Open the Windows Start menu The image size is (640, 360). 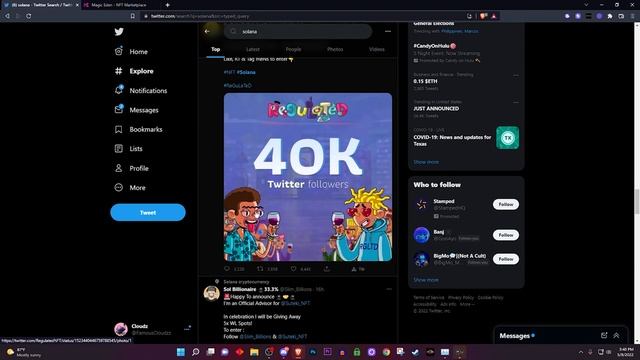181,352
